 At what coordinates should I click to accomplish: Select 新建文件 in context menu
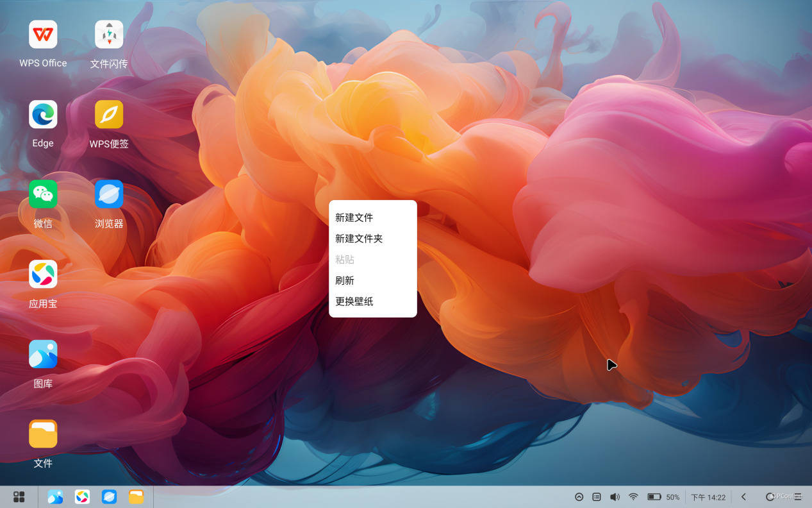(x=354, y=217)
